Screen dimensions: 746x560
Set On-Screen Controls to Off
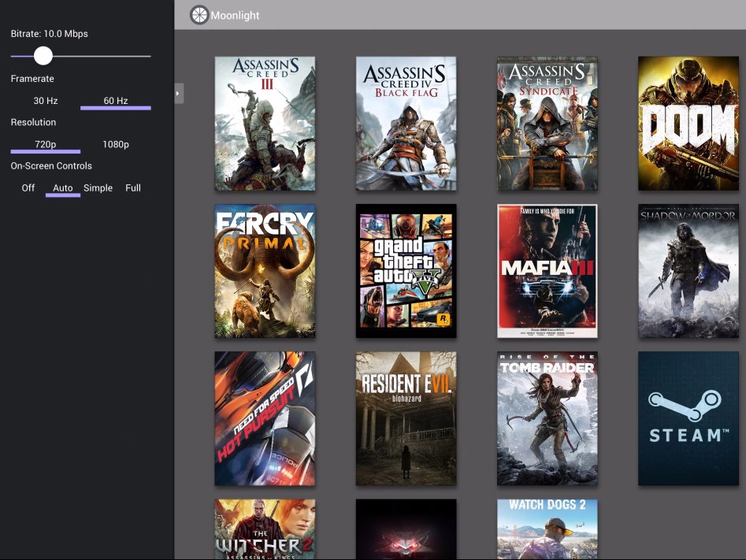pos(28,188)
